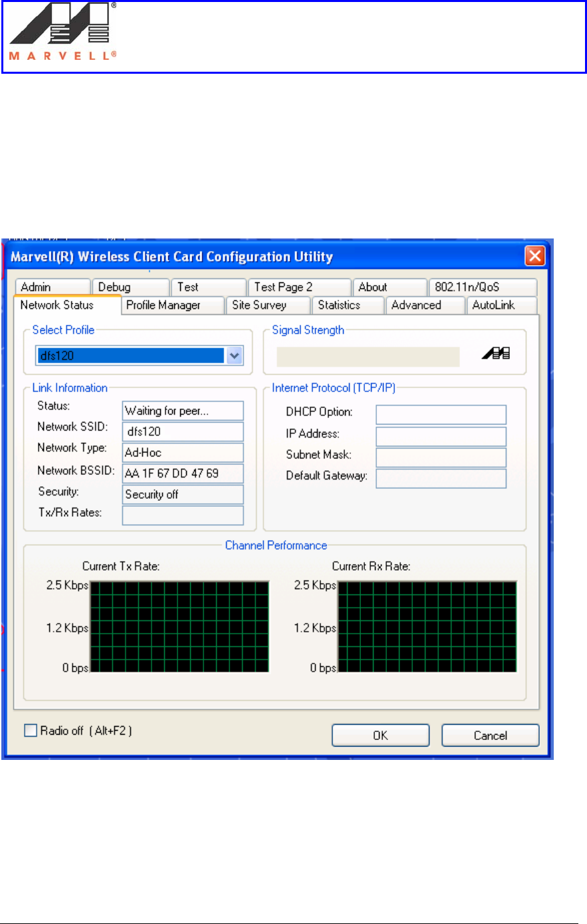587x924 pixels.
Task: Click the Security off field
Action: click(183, 494)
